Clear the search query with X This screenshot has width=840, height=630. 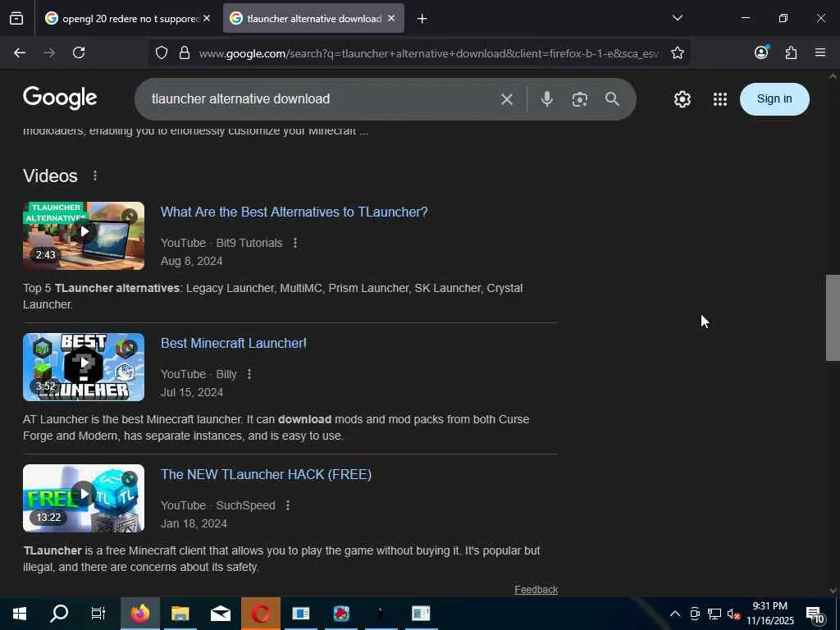pyautogui.click(x=507, y=99)
